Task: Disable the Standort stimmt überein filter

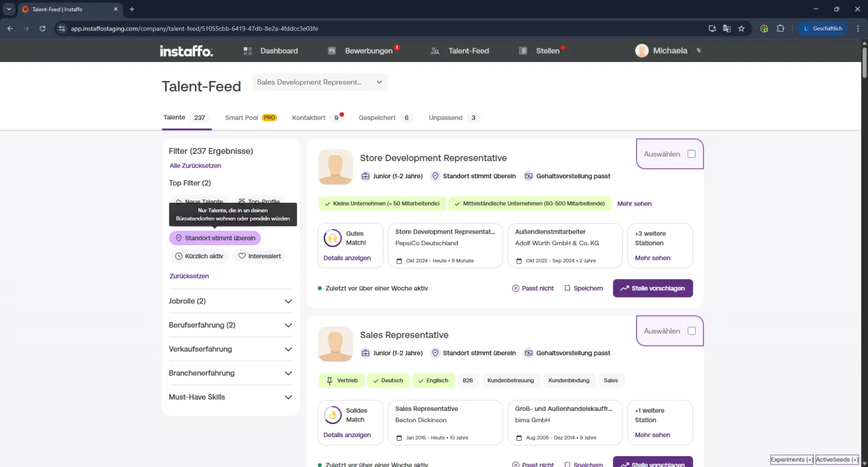Action: click(215, 238)
